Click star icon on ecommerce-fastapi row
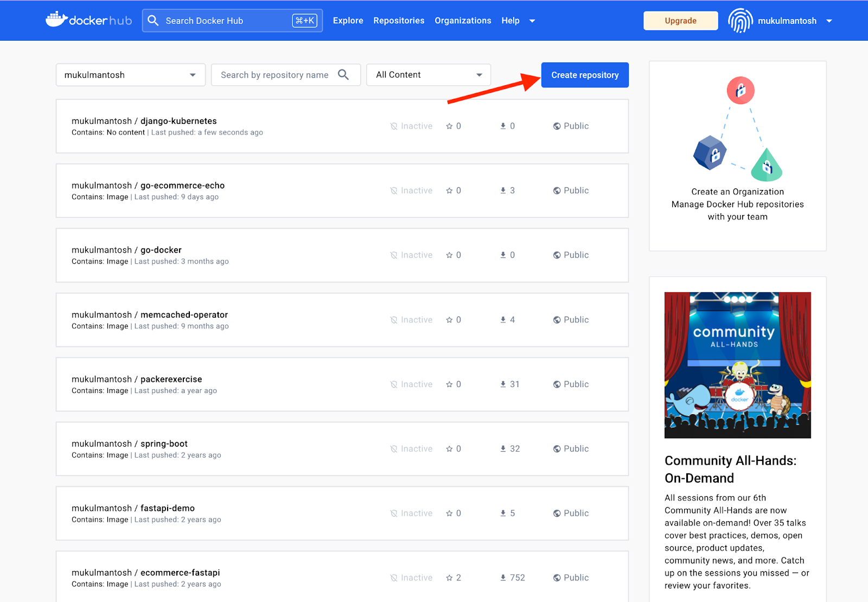868x602 pixels. 449,578
